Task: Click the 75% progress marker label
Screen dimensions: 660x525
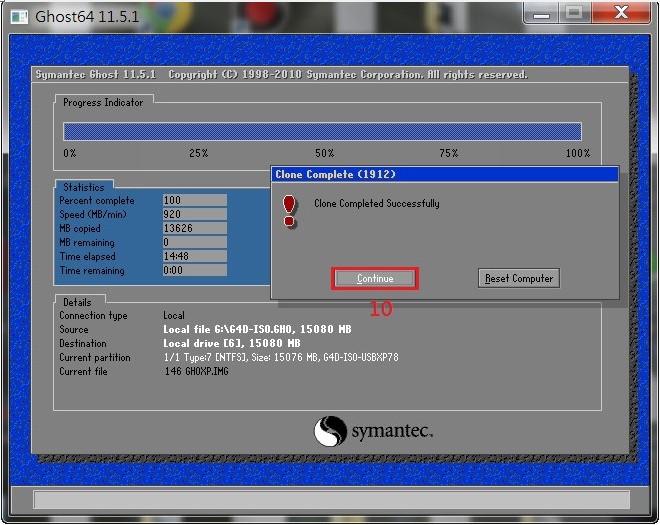Action: coord(449,153)
